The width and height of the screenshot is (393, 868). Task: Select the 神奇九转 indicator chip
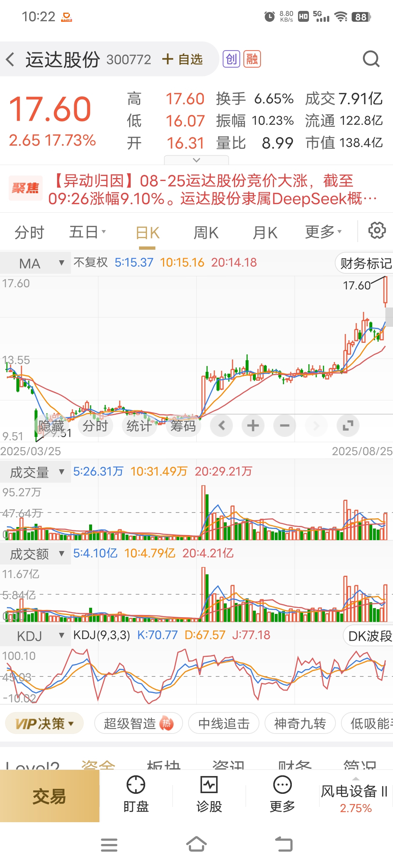300,724
